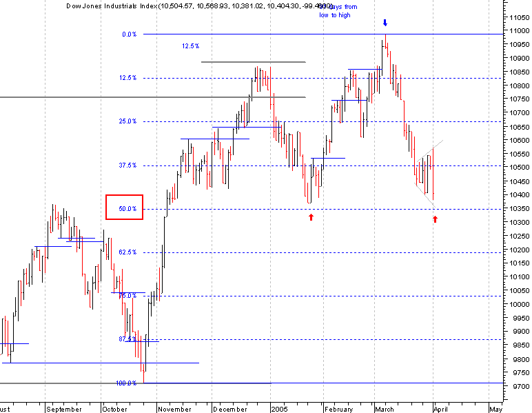Click the March label on the time axis

coord(385,410)
